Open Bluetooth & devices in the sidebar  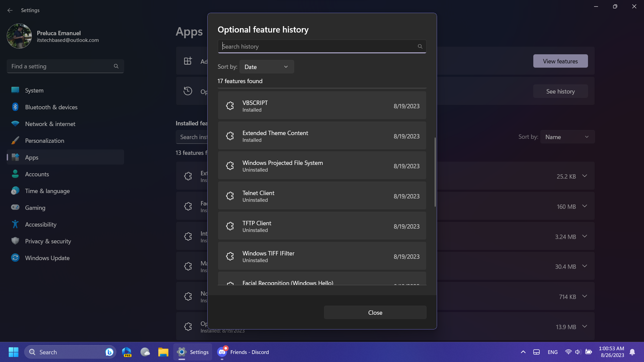pos(65,107)
